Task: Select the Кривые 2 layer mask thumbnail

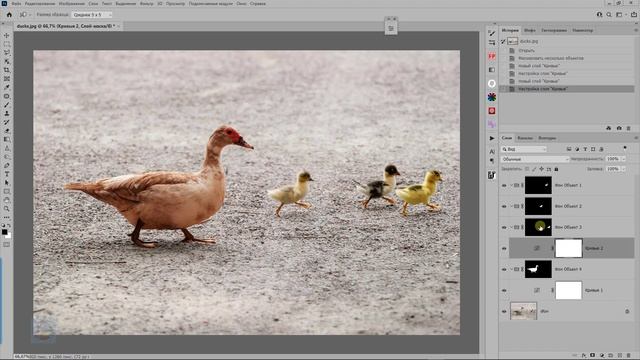Action: (x=569, y=248)
